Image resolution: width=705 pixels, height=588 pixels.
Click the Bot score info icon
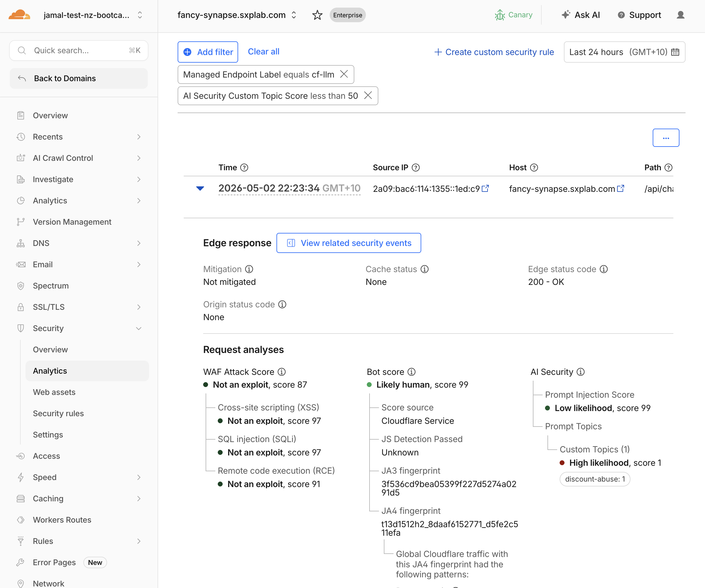(411, 372)
